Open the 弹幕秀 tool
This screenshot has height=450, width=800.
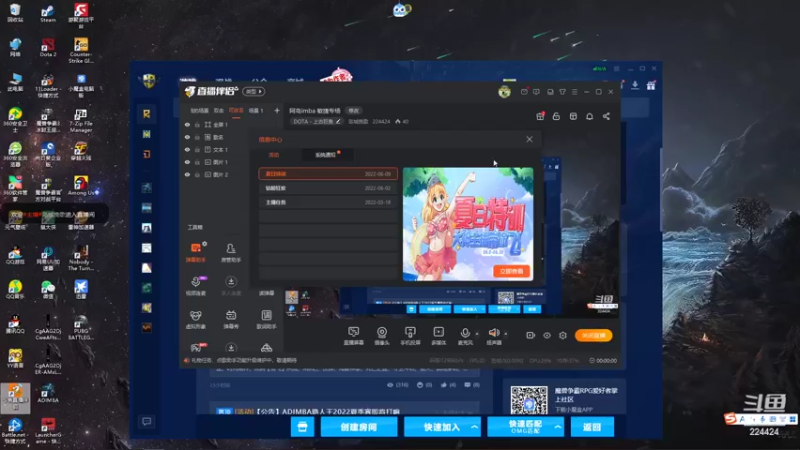pyautogui.click(x=231, y=319)
